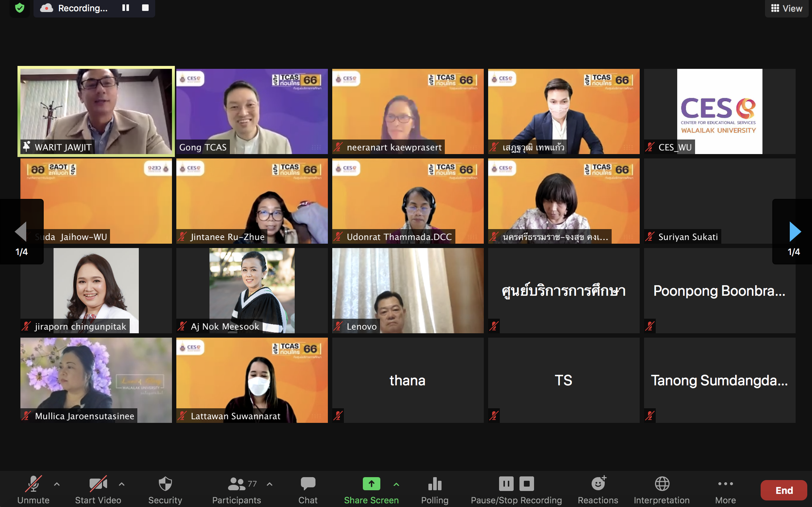812x507 pixels.
Task: Open Interpretation globe settings
Action: pyautogui.click(x=662, y=484)
